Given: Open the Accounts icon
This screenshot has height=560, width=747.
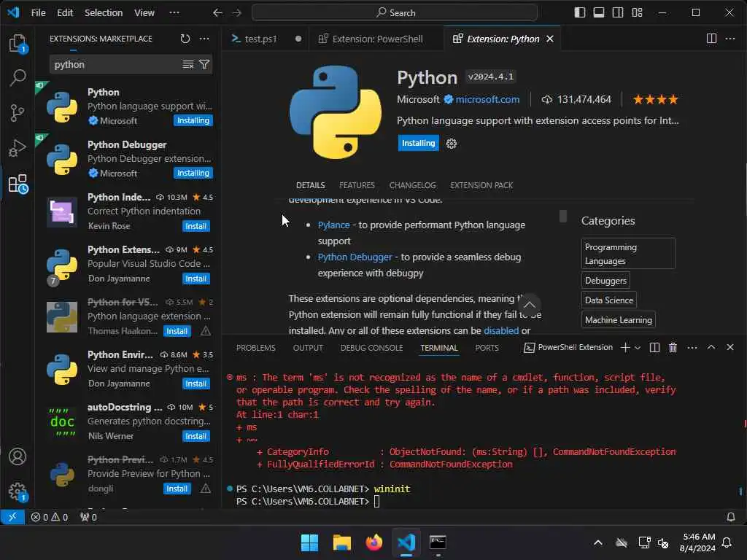Looking at the screenshot, I should pyautogui.click(x=18, y=456).
